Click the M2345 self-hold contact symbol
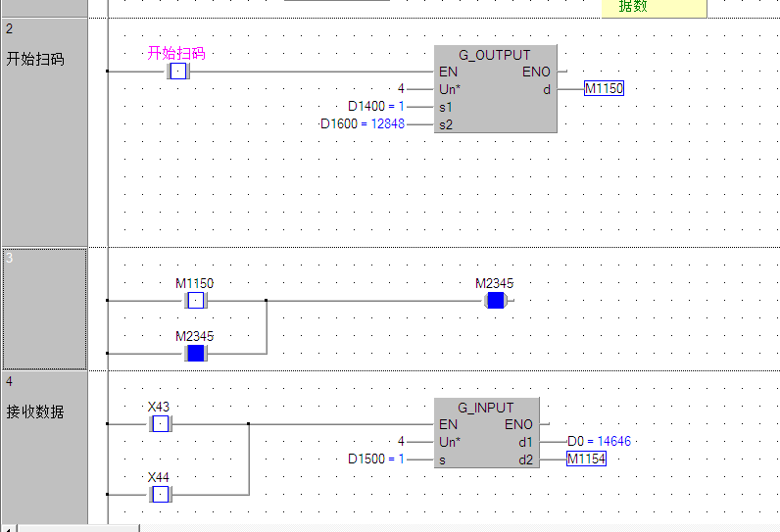 tap(195, 353)
